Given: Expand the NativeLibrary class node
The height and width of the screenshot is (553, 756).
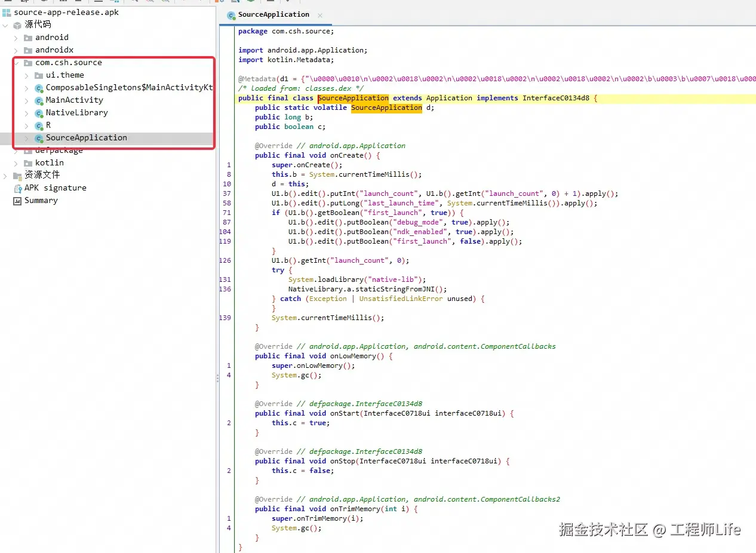Looking at the screenshot, I should click(x=27, y=113).
